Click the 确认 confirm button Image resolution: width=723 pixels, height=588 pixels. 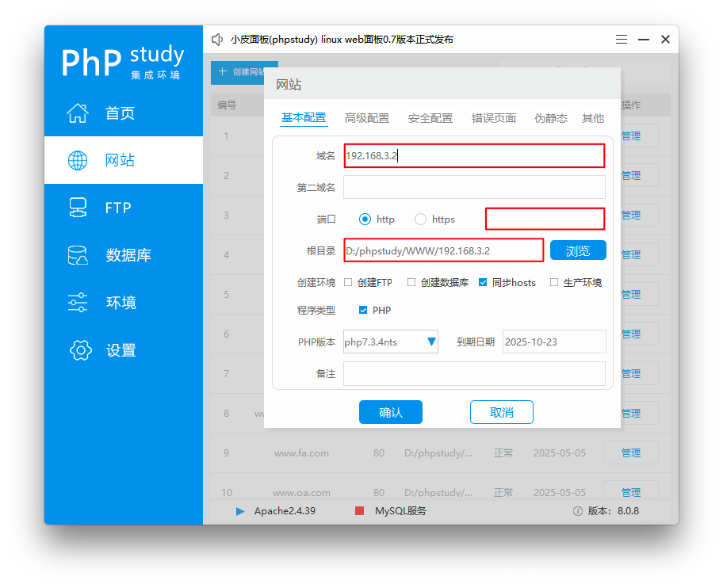pos(391,412)
